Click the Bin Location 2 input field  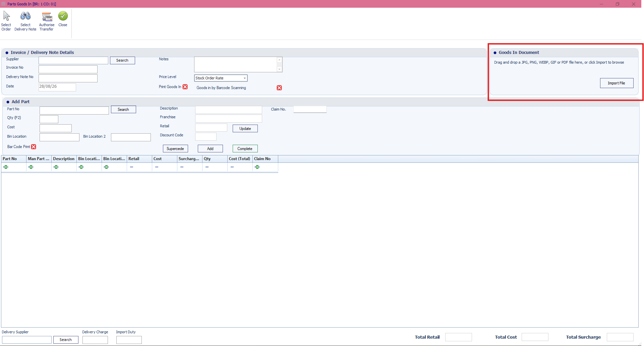(x=131, y=137)
